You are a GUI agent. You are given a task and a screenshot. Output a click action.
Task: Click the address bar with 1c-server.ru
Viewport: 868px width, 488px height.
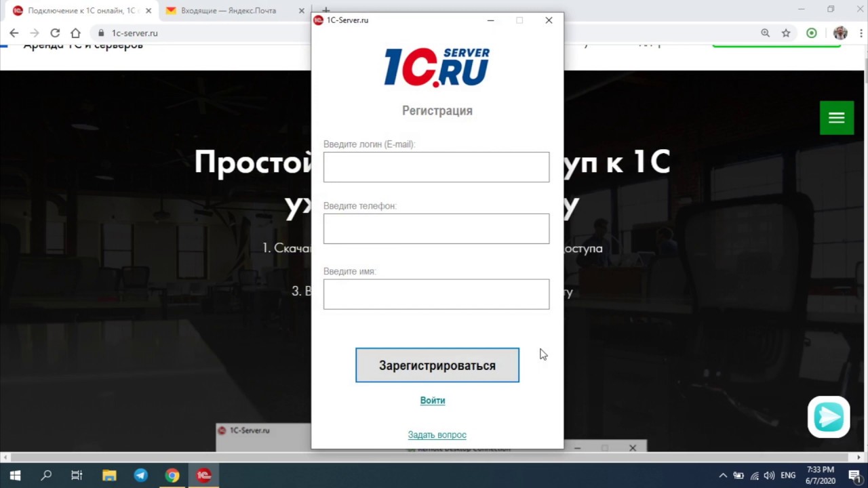[420, 33]
